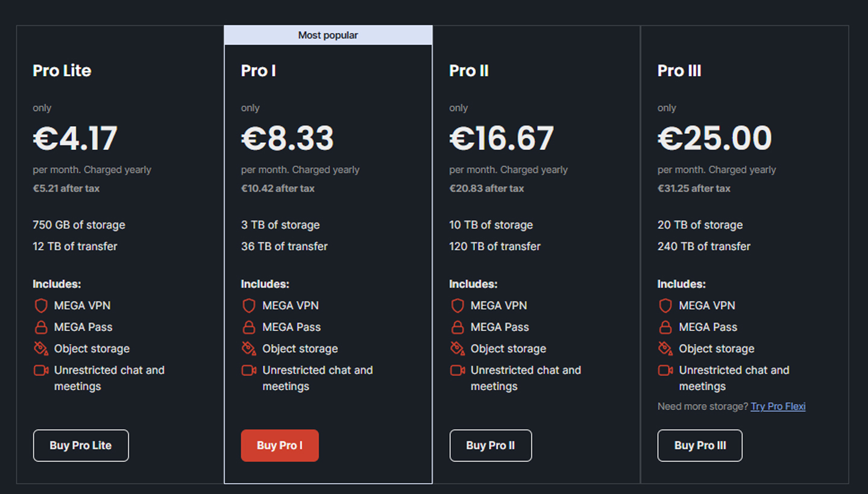
Task: Click 750 GB of storage text
Action: pyautogui.click(x=79, y=225)
